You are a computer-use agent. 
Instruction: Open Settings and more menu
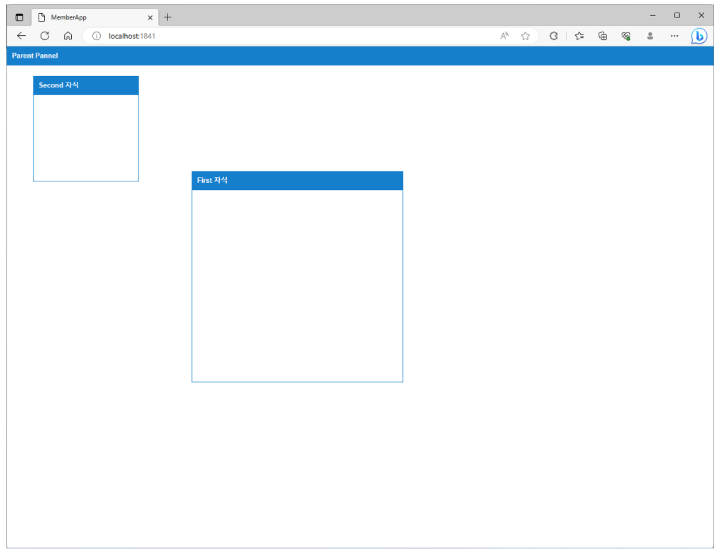pos(674,36)
